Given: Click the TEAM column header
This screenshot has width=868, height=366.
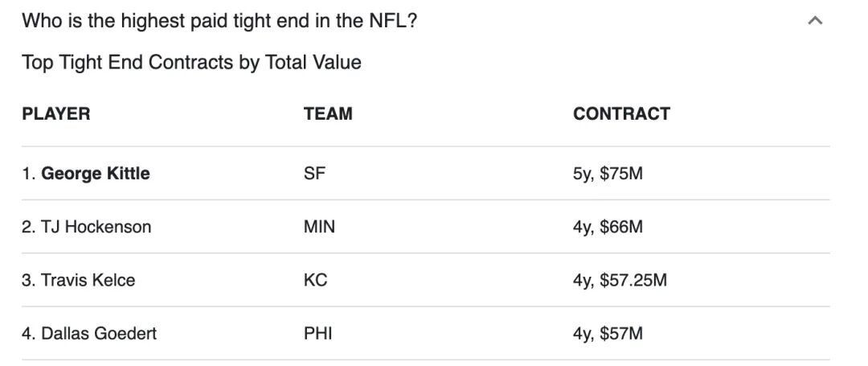Looking at the screenshot, I should (328, 113).
